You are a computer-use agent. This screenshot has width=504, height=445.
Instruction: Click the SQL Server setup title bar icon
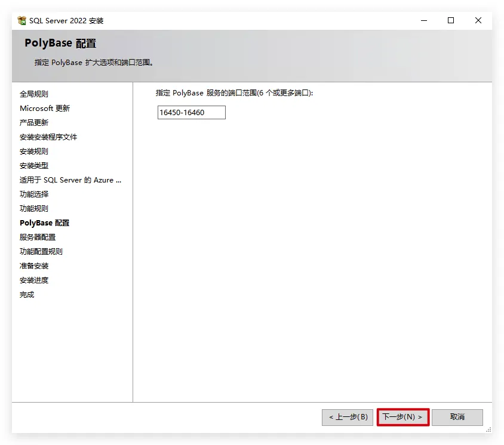22,21
